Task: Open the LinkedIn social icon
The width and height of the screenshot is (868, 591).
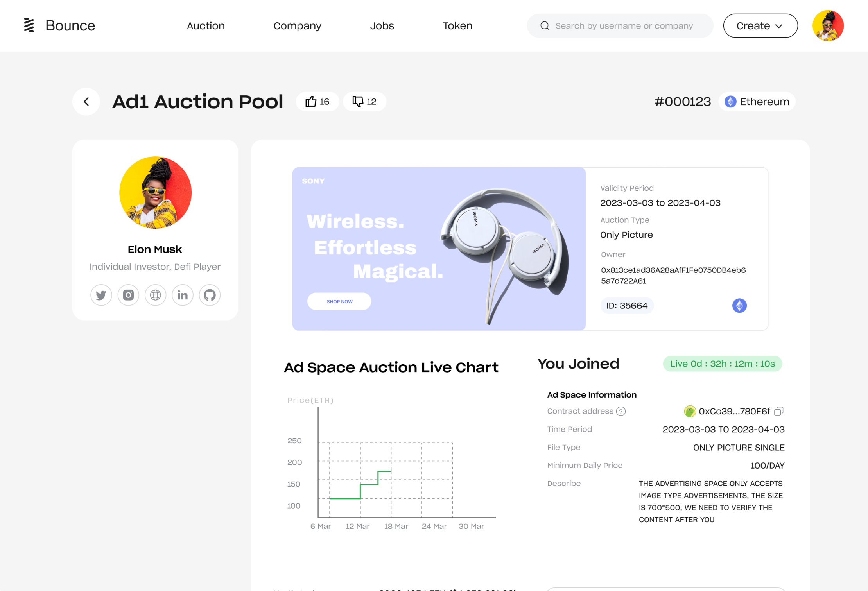Action: (x=183, y=295)
